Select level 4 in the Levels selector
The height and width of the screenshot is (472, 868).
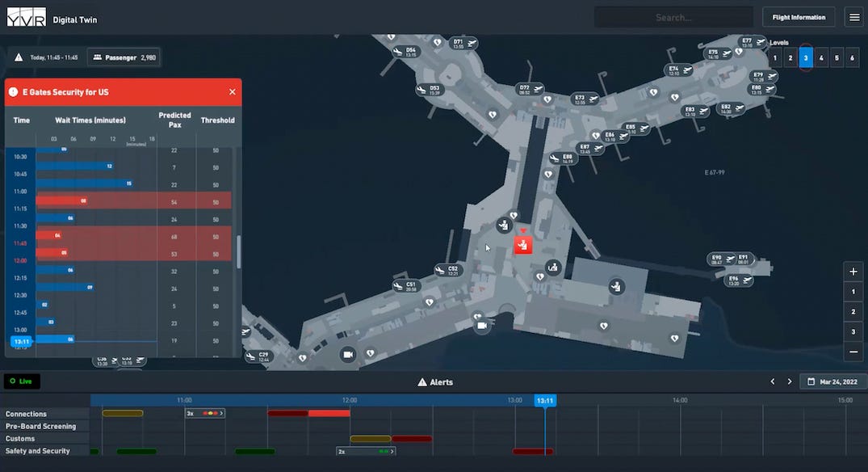[x=820, y=58]
